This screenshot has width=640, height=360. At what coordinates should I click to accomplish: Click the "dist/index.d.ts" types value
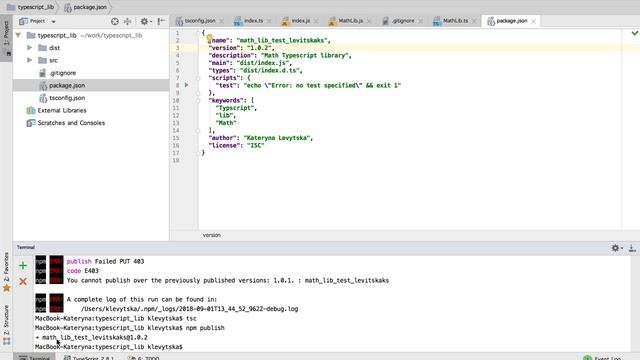click(x=270, y=71)
